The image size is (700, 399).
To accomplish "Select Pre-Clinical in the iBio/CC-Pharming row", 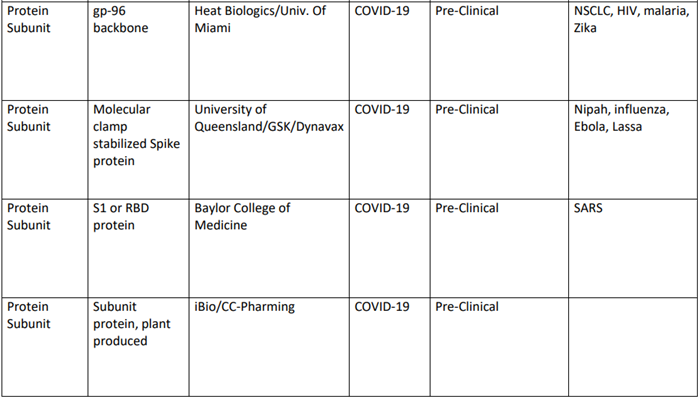I will (x=467, y=307).
